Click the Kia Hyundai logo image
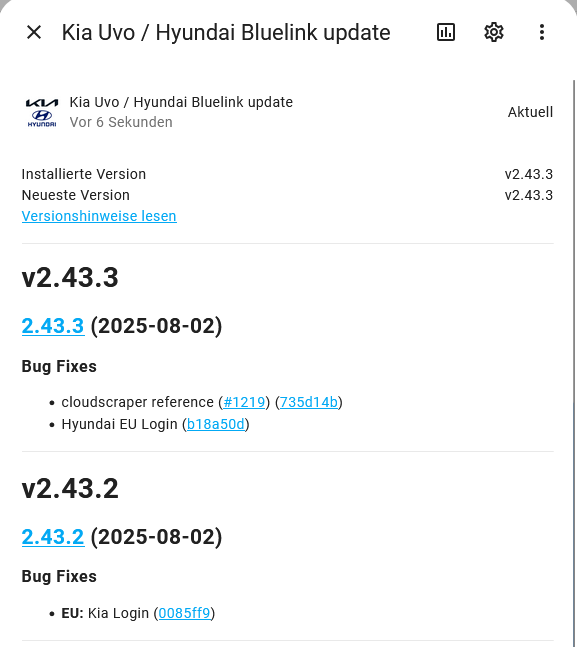Image resolution: width=577 pixels, height=647 pixels. (42, 112)
